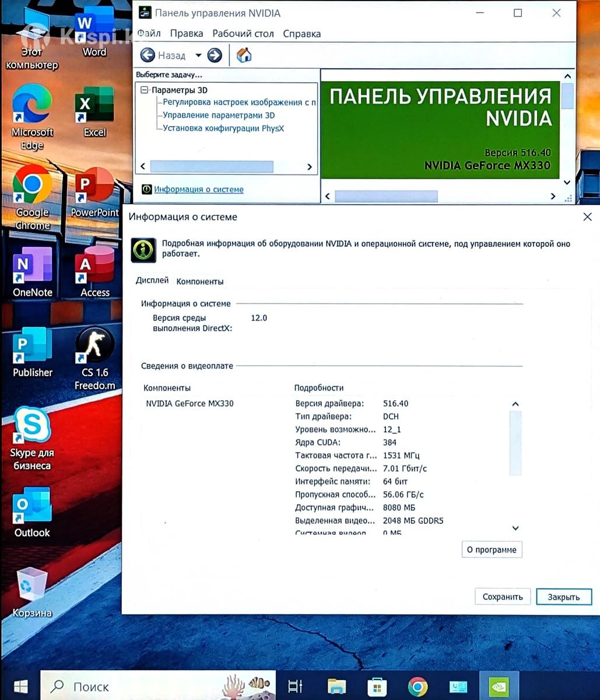Click the О программе button
The width and height of the screenshot is (600, 700).
[492, 549]
